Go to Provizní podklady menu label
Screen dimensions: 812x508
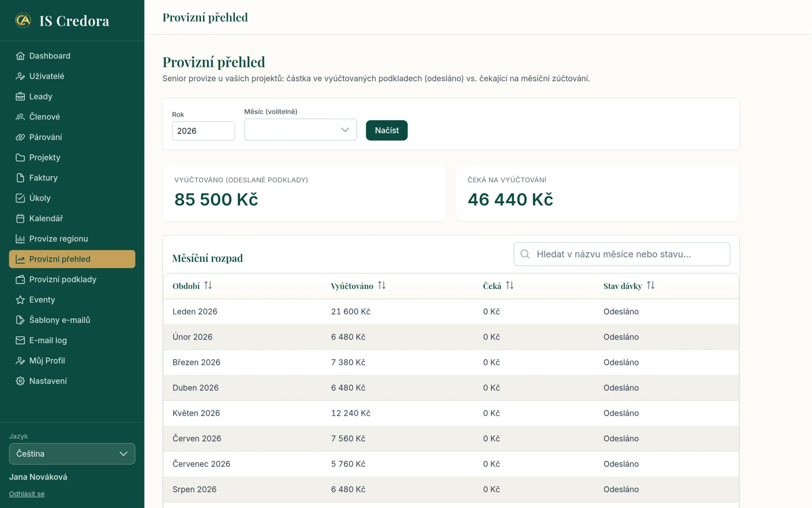pyautogui.click(x=63, y=279)
